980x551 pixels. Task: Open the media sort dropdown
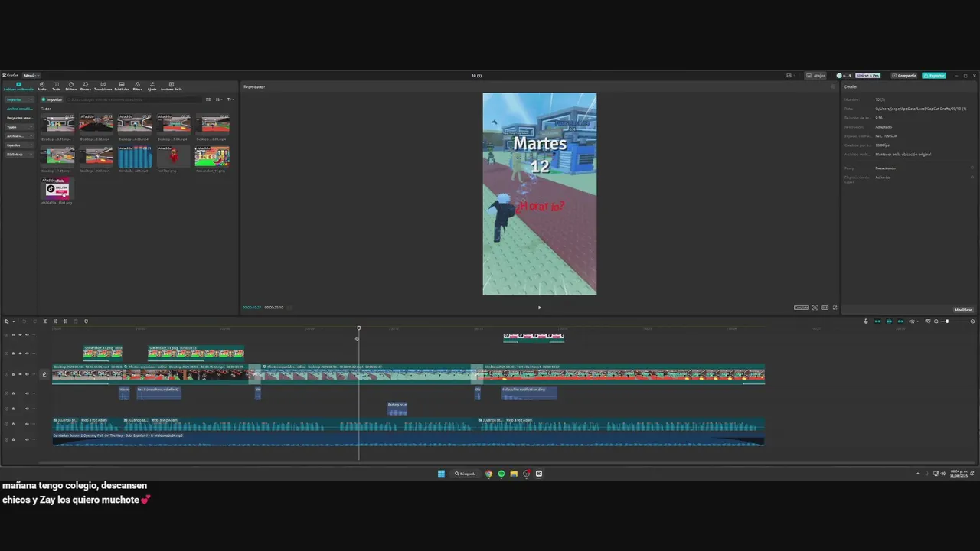click(219, 99)
